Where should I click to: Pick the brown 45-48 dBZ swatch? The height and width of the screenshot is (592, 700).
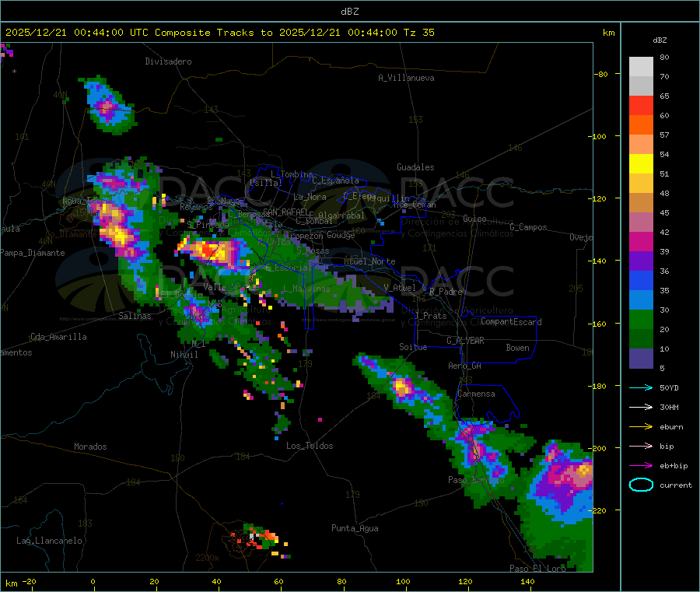click(x=641, y=203)
